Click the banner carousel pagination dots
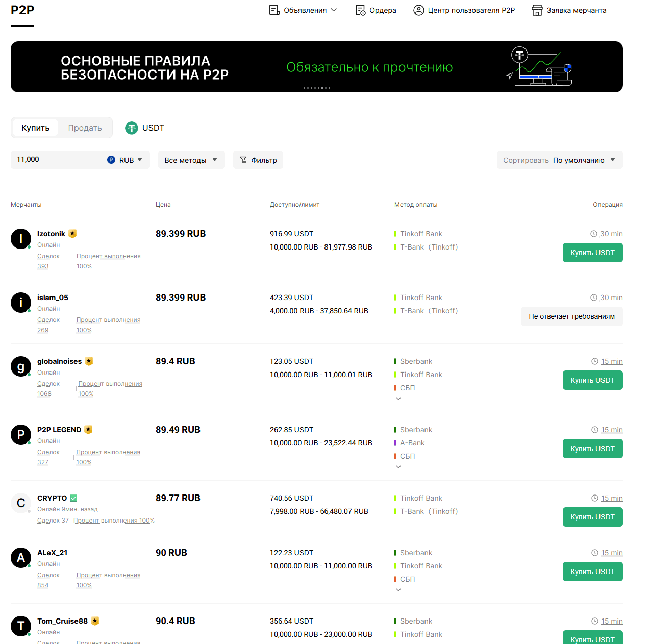Screen dimensions: 650x644 click(x=317, y=88)
